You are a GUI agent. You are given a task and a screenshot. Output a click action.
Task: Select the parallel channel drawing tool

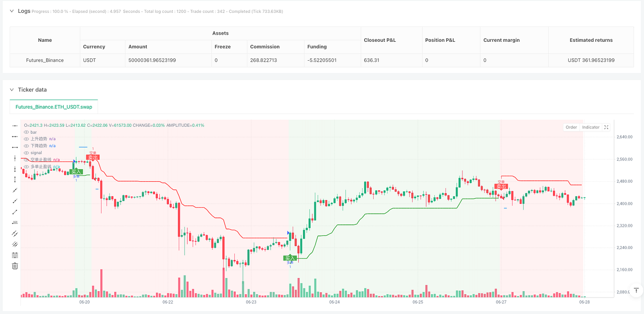click(14, 233)
